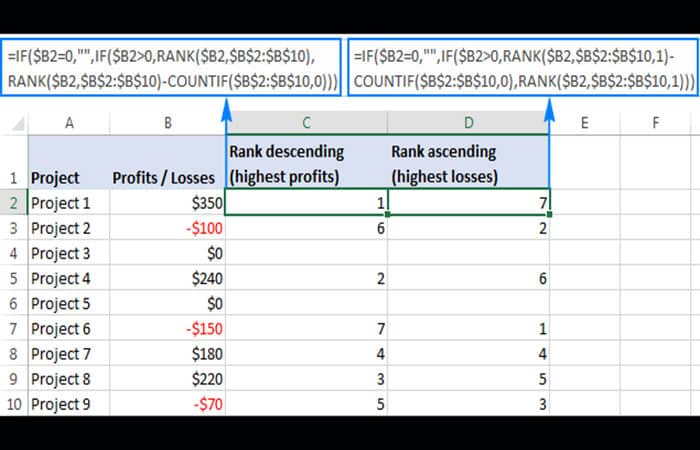700x450 pixels.
Task: Click the 'Profits / Losses' header cell
Action: pos(167,162)
